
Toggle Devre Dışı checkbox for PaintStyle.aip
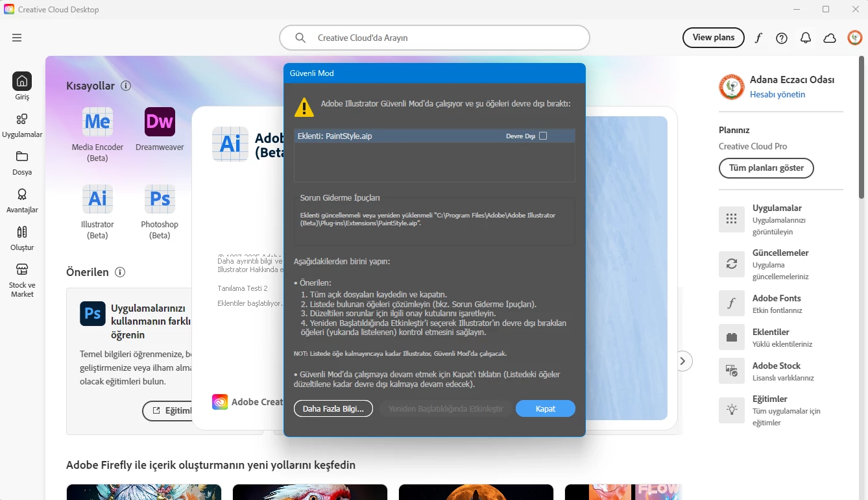[x=543, y=136]
